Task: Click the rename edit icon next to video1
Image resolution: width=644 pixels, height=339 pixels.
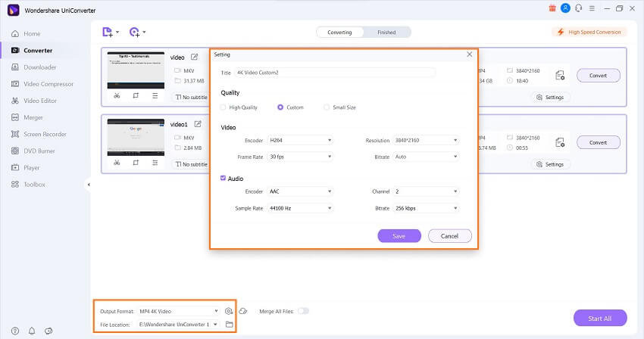Action: point(198,124)
